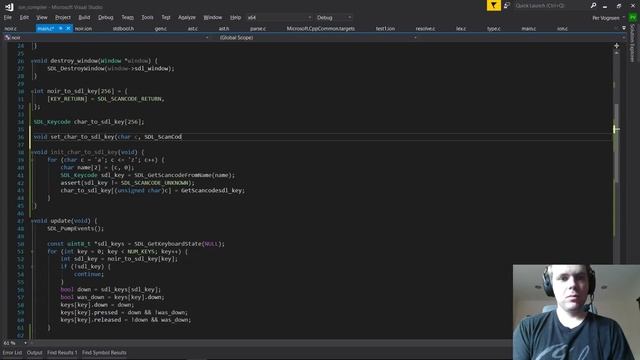The height and width of the screenshot is (360, 640).
Task: Switch to the gen.c tab
Action: pos(160,29)
